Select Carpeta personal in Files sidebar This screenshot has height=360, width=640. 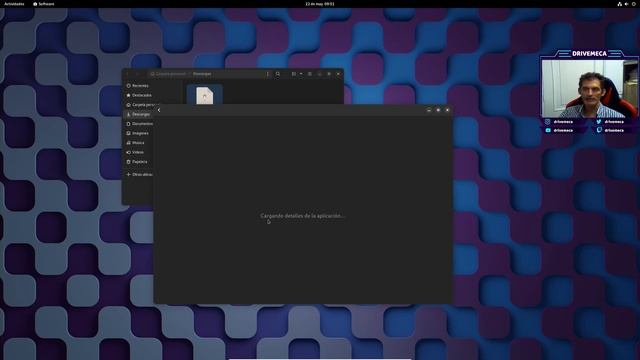pos(140,105)
